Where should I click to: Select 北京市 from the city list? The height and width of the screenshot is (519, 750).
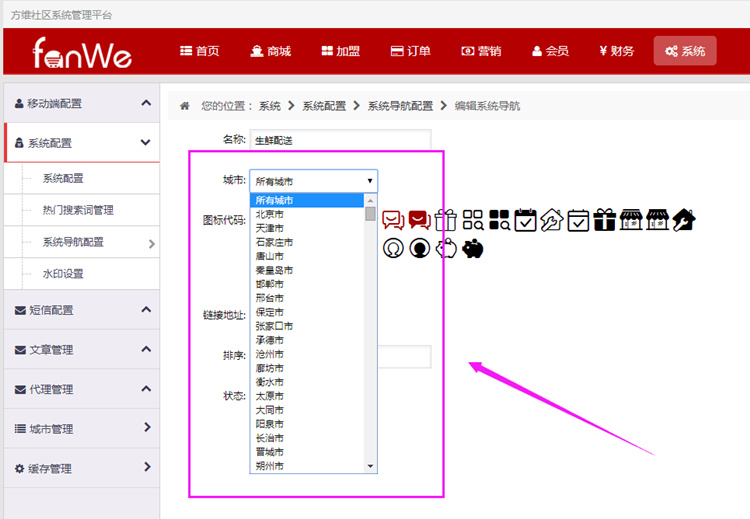click(x=269, y=214)
